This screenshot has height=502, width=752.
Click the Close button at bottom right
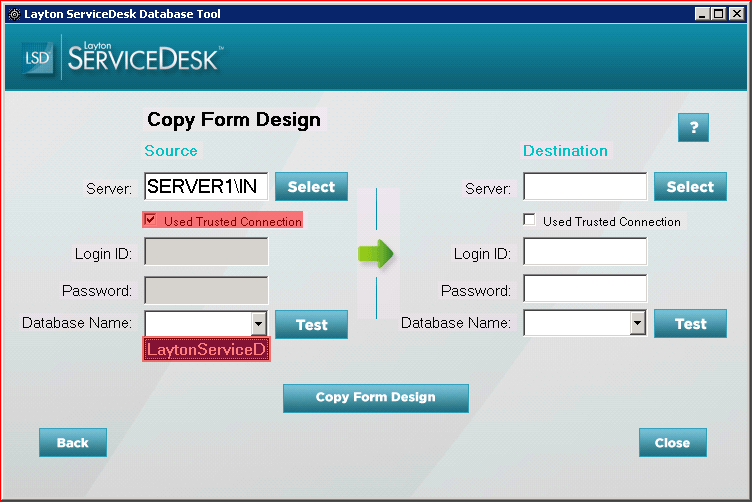point(672,443)
